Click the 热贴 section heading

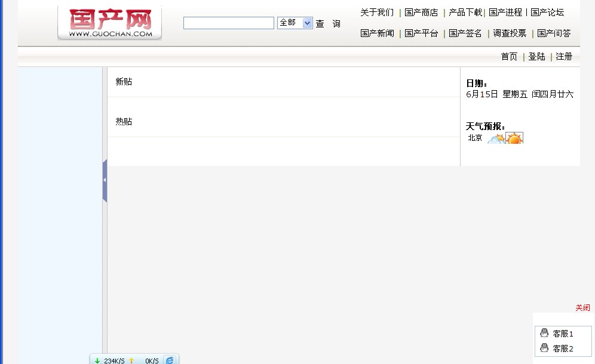(124, 121)
